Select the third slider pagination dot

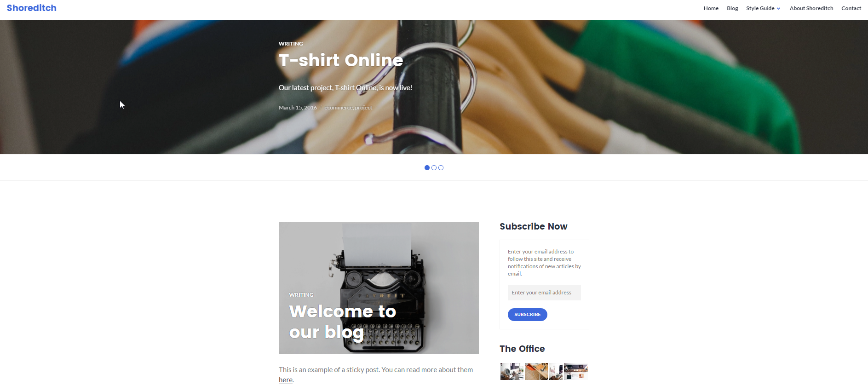441,168
